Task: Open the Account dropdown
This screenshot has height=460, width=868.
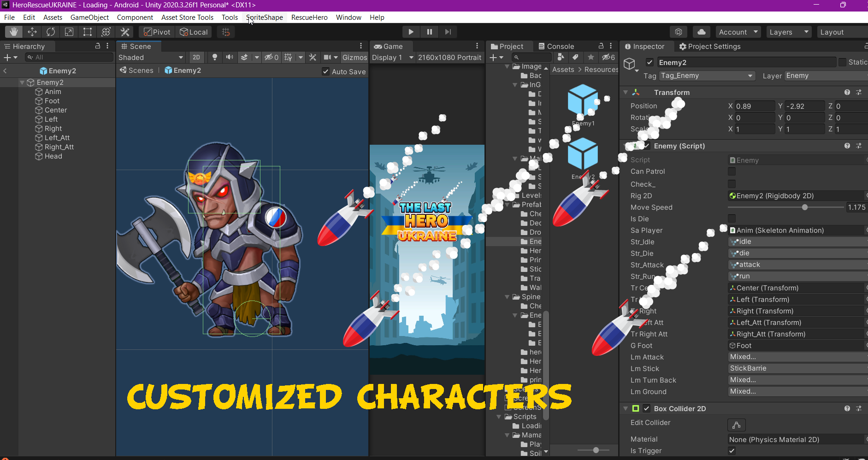Action: (x=738, y=32)
